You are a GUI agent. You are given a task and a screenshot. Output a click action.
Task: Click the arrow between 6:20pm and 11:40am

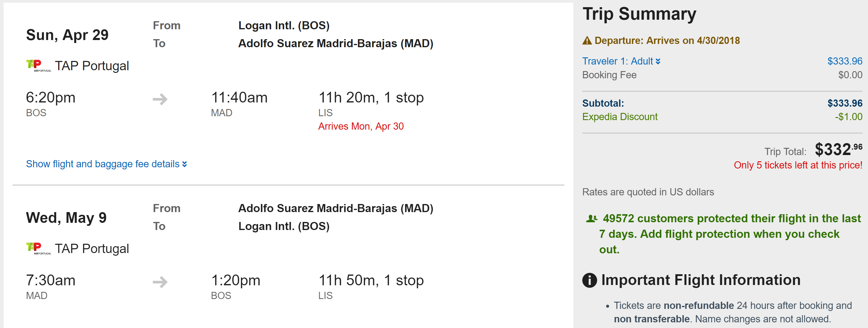coord(160,99)
